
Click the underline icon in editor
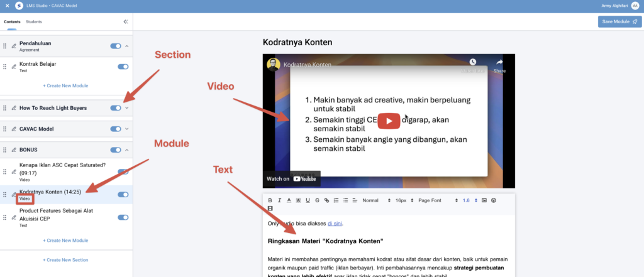click(x=308, y=200)
